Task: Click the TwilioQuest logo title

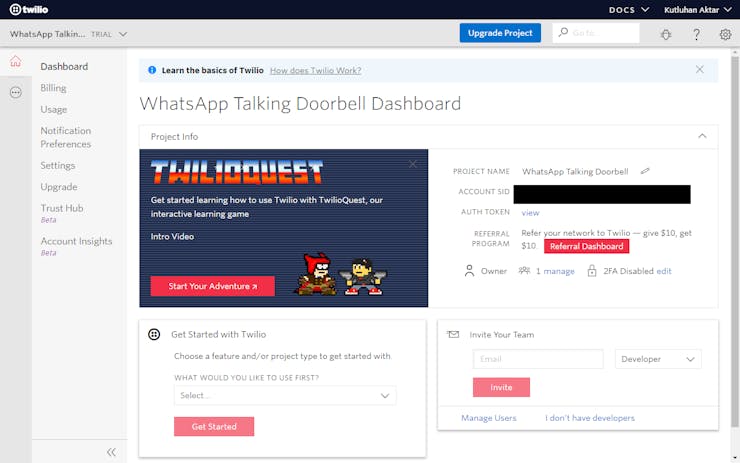Action: pos(237,172)
